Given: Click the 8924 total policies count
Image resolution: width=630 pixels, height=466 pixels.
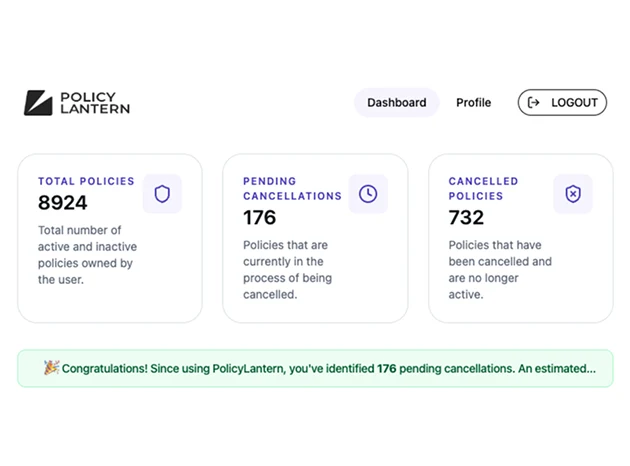Looking at the screenshot, I should pyautogui.click(x=62, y=202).
